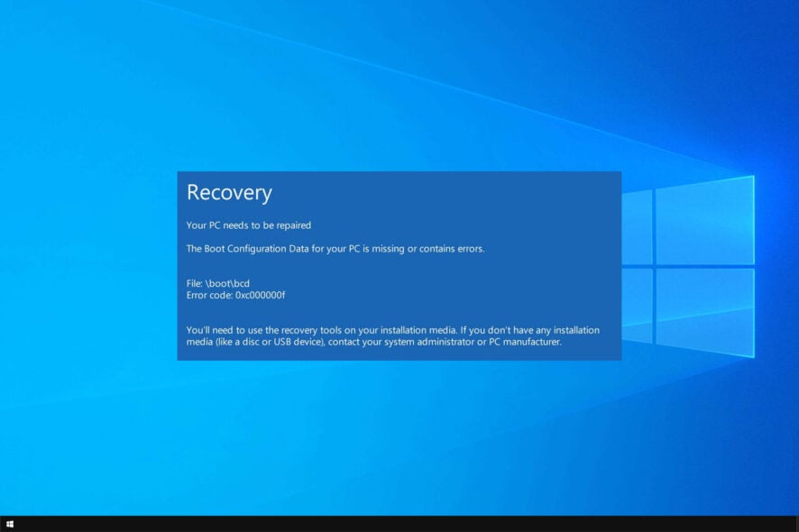
Task: Click 'Error code: 0xc000000f' line
Action: (x=235, y=295)
